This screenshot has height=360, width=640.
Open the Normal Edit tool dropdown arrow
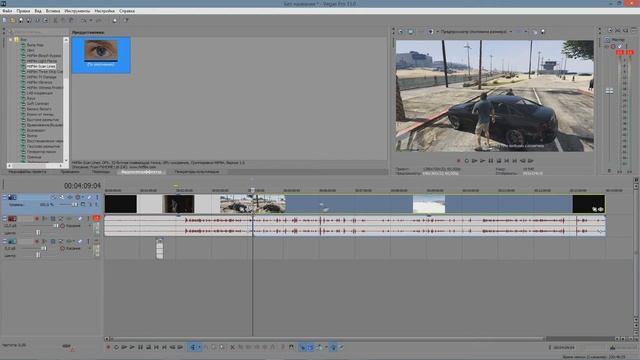(199, 347)
